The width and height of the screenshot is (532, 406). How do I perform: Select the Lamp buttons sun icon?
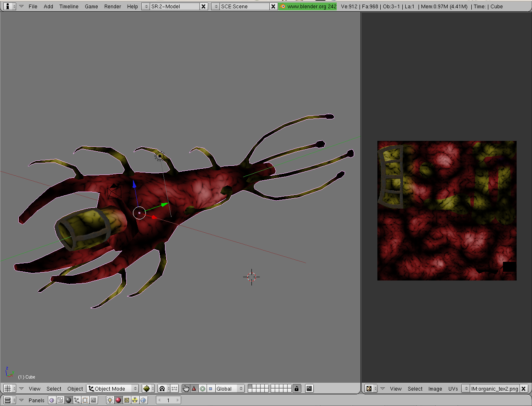(110, 400)
